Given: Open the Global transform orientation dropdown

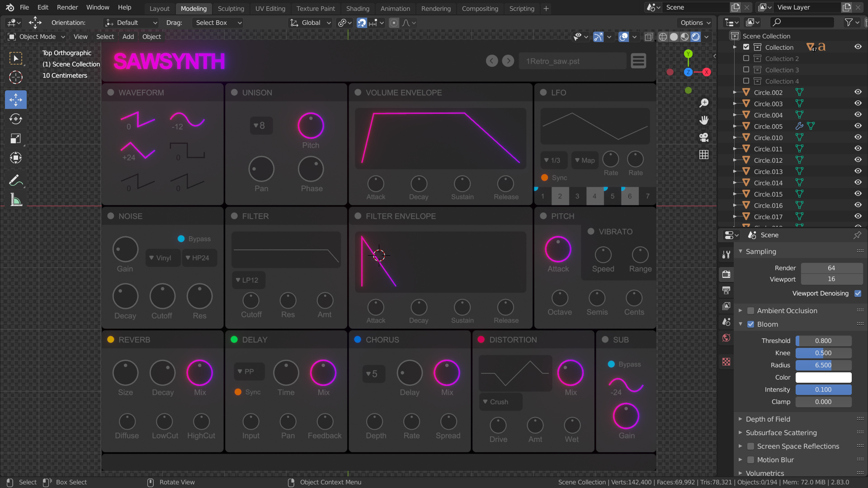Looking at the screenshot, I should click(311, 23).
